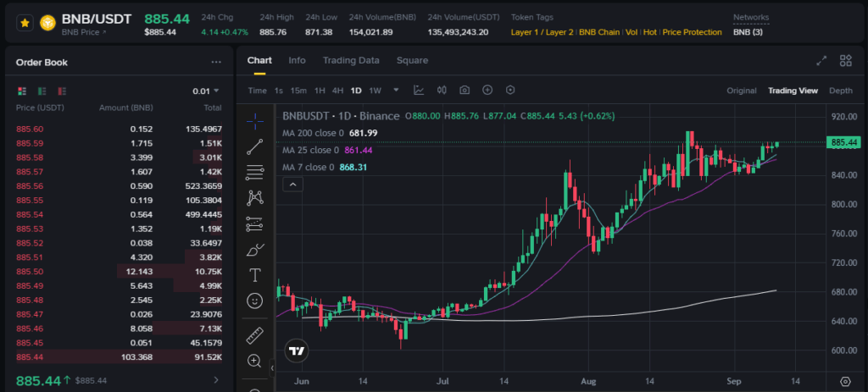Select the 1D chart interval

point(356,91)
